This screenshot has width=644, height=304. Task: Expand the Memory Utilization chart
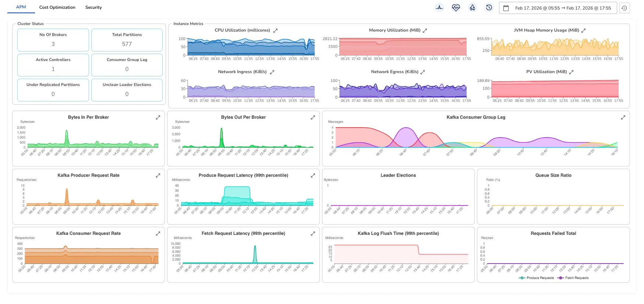(425, 31)
